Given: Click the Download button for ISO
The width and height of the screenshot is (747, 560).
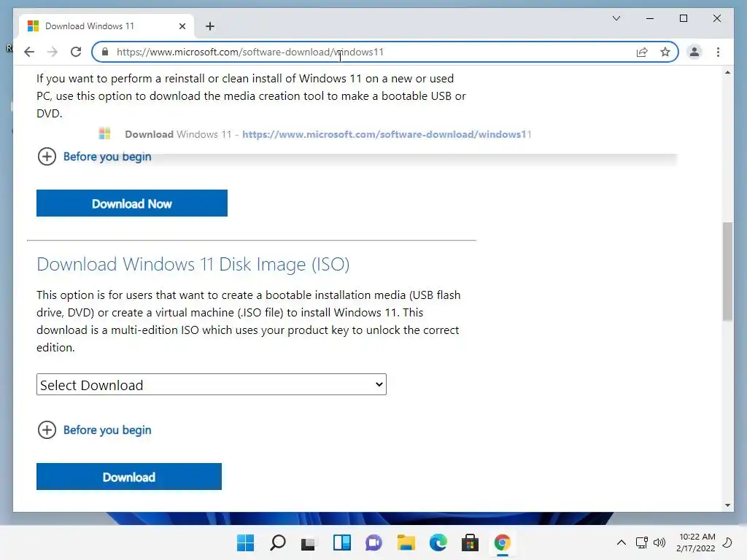Looking at the screenshot, I should (x=129, y=477).
